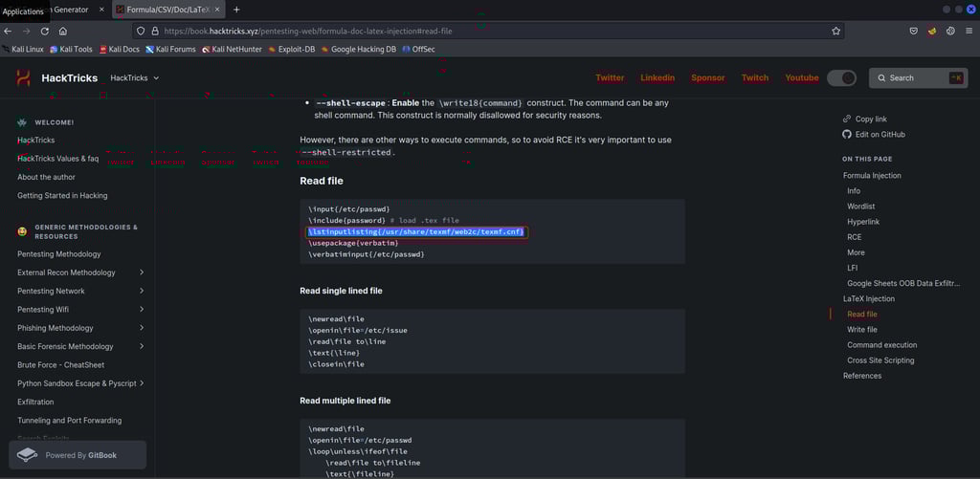Image resolution: width=980 pixels, height=479 pixels.
Task: Open the Youtube header link
Action: (x=802, y=78)
